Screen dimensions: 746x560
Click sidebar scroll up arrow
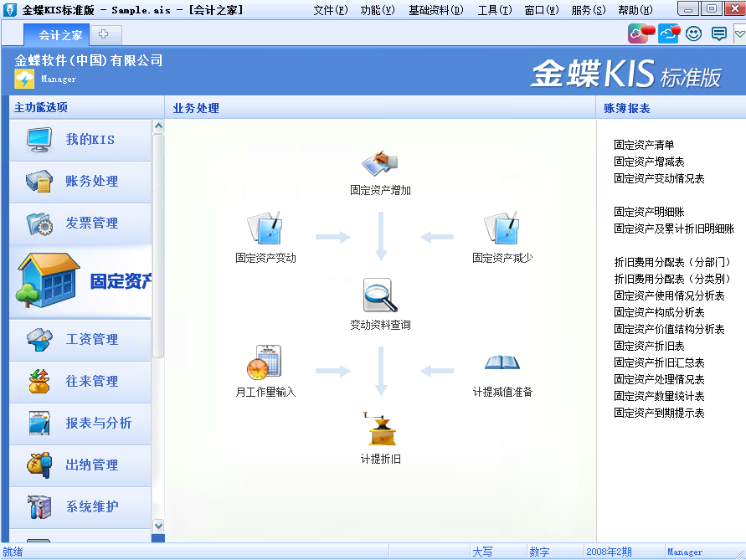coord(158,126)
